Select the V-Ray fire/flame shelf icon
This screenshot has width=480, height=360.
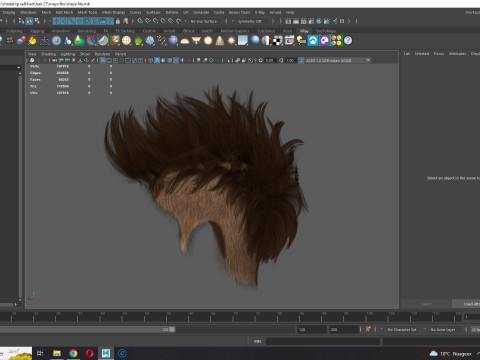click(x=32, y=41)
